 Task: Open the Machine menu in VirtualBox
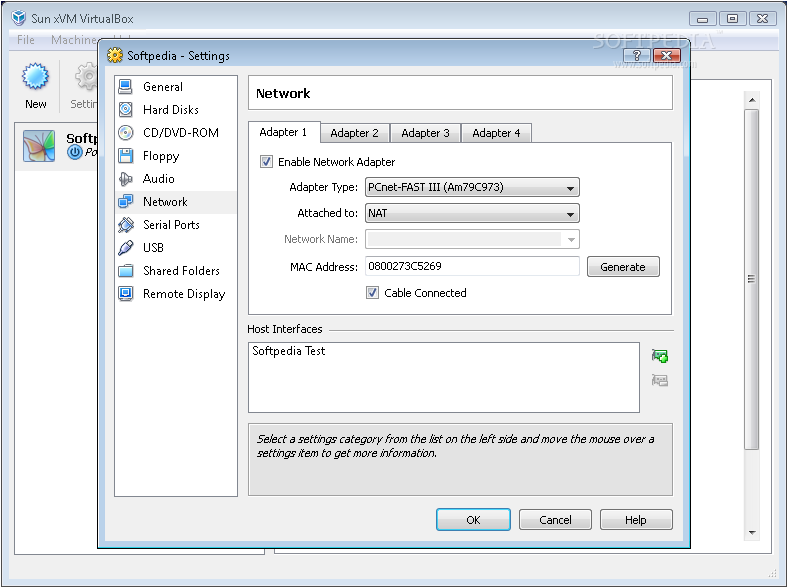coord(74,40)
